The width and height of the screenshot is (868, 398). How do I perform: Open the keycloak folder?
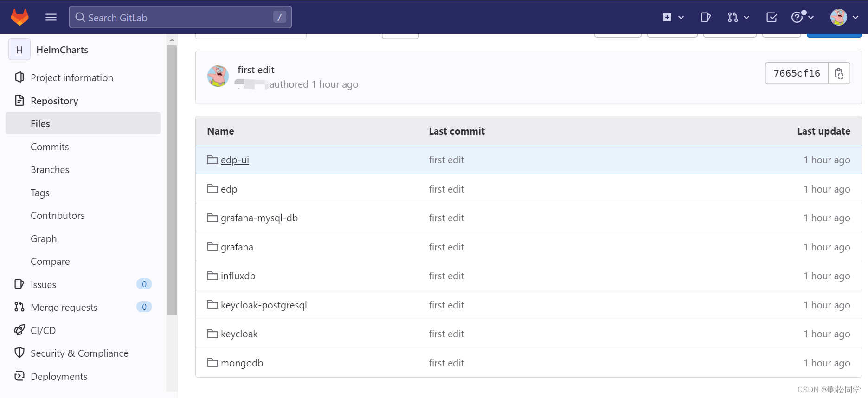239,334
